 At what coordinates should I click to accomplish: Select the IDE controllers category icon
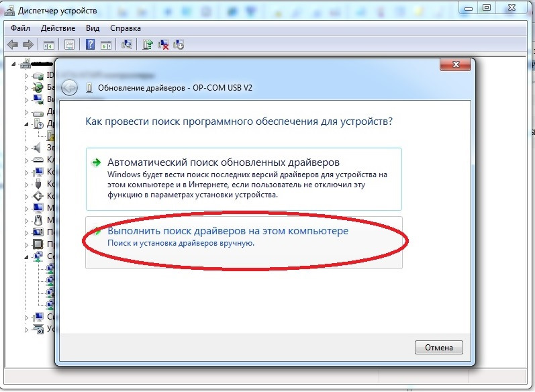tap(38, 76)
